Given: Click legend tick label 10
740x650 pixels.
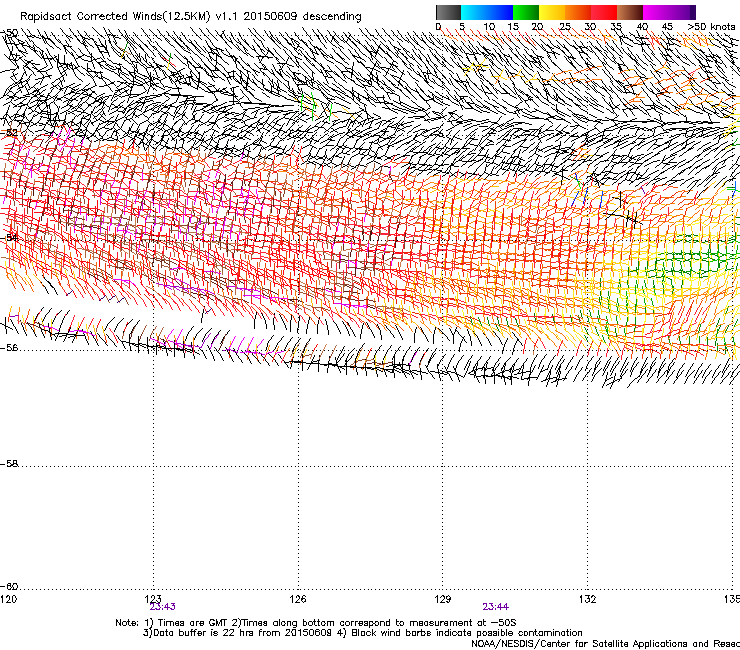Looking at the screenshot, I should coord(489,26).
